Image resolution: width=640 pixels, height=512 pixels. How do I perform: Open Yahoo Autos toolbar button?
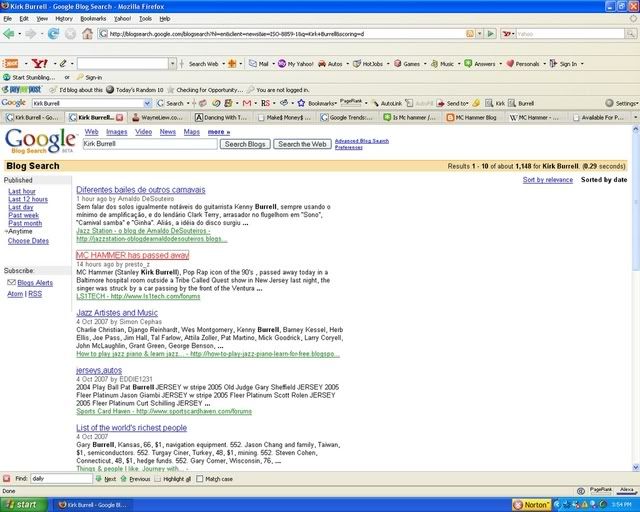pos(330,64)
